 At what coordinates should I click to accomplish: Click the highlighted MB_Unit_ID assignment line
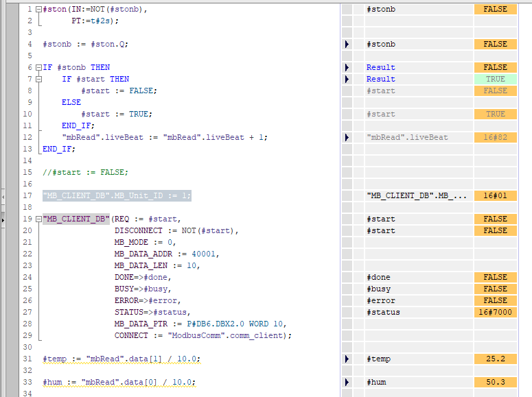pyautogui.click(x=117, y=195)
